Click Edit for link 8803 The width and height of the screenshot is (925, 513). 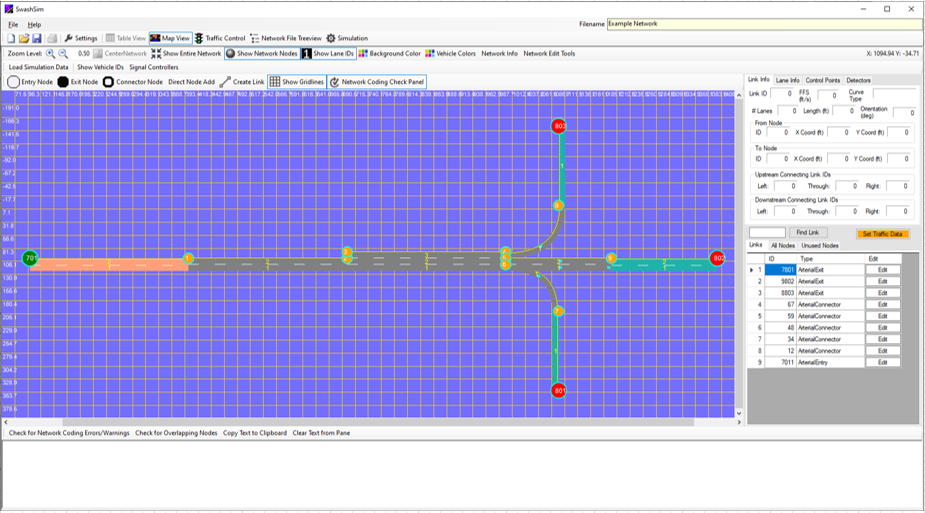tap(883, 293)
